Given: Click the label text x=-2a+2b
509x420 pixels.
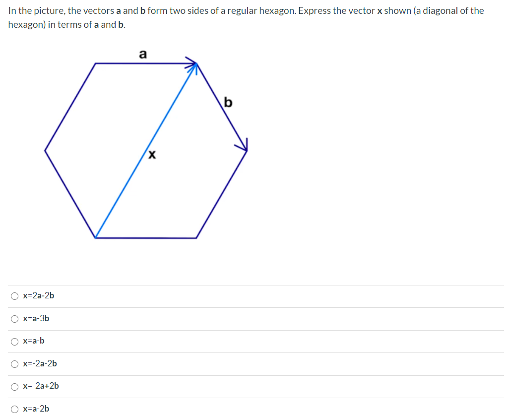Looking at the screenshot, I should (x=41, y=386).
